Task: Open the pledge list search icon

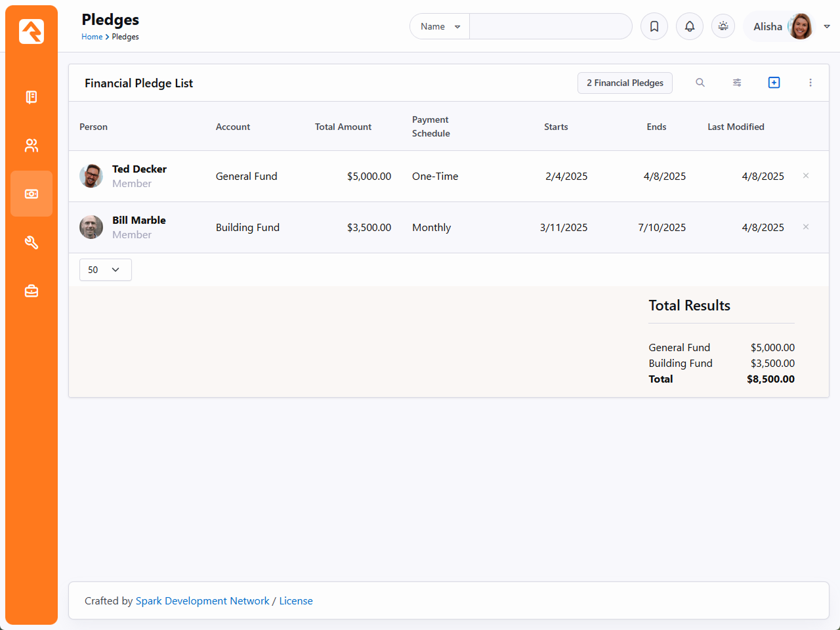Action: click(700, 83)
